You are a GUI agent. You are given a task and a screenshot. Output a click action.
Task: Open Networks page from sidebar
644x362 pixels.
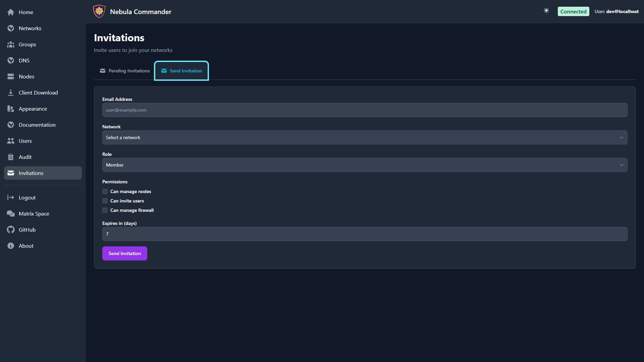43,28
